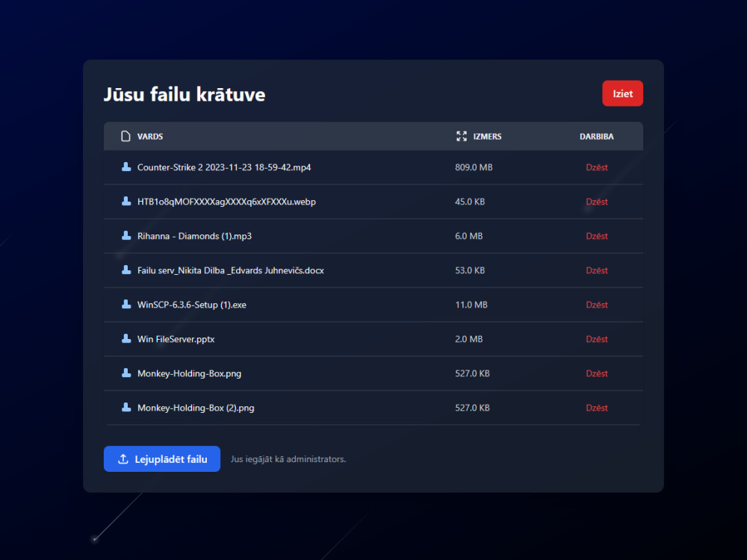Click download icon for Win FileServer.pptx
747x560 pixels.
point(126,338)
